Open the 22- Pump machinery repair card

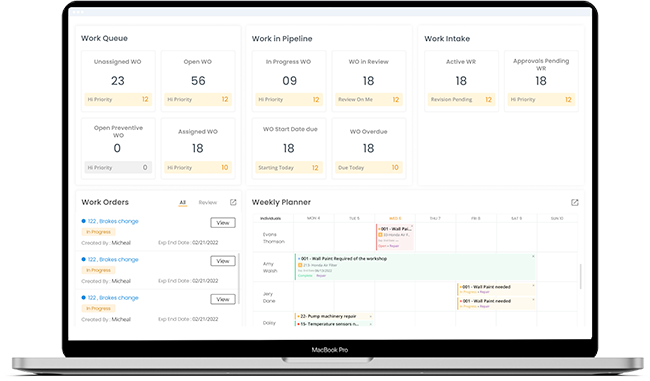click(x=334, y=316)
